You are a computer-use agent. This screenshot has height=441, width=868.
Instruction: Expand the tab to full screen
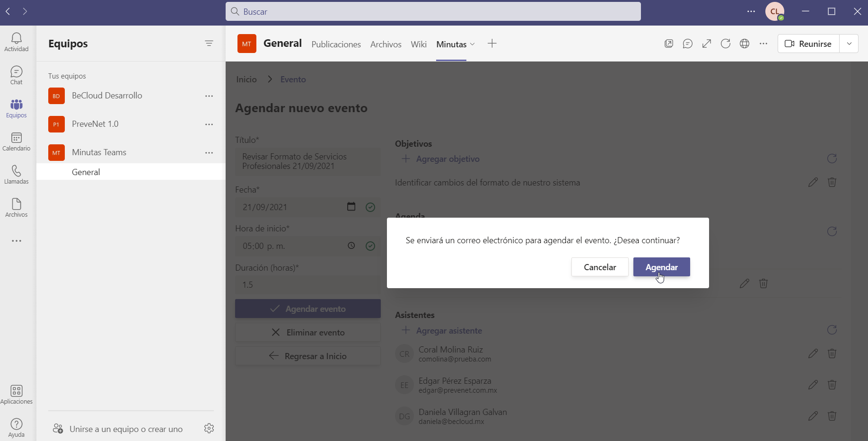tap(707, 44)
